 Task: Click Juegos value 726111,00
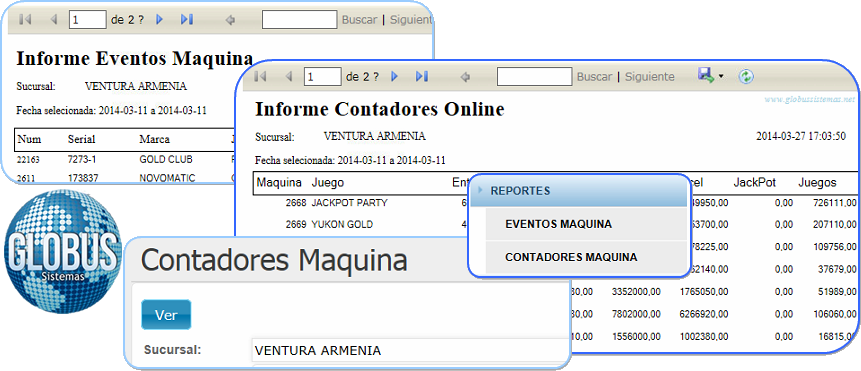[x=835, y=203]
